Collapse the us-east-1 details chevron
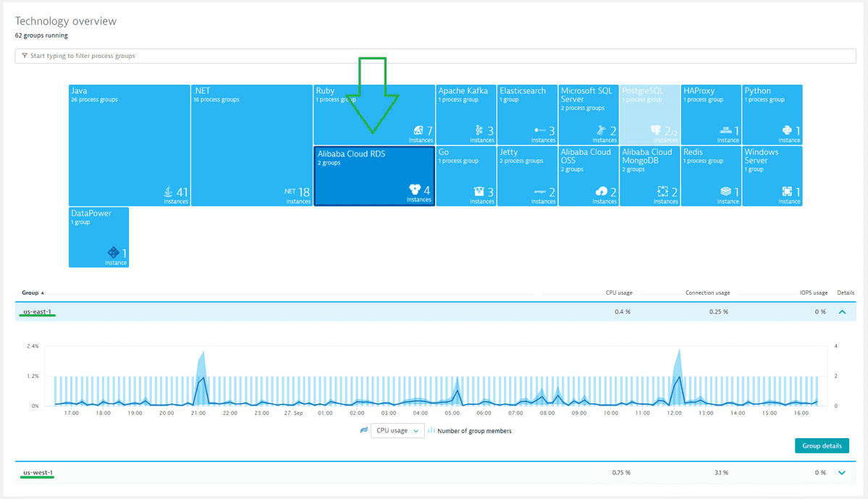The image size is (868, 499). 842,311
